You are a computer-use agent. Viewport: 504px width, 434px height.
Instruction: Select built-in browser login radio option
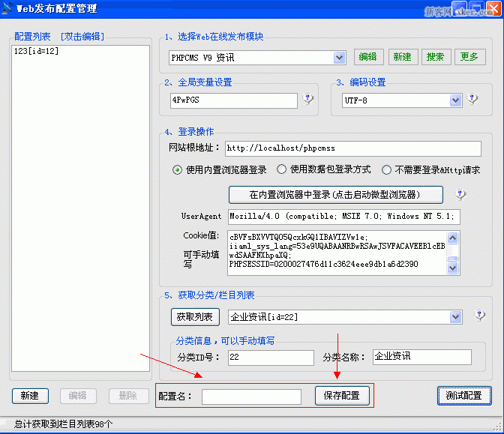click(x=178, y=170)
